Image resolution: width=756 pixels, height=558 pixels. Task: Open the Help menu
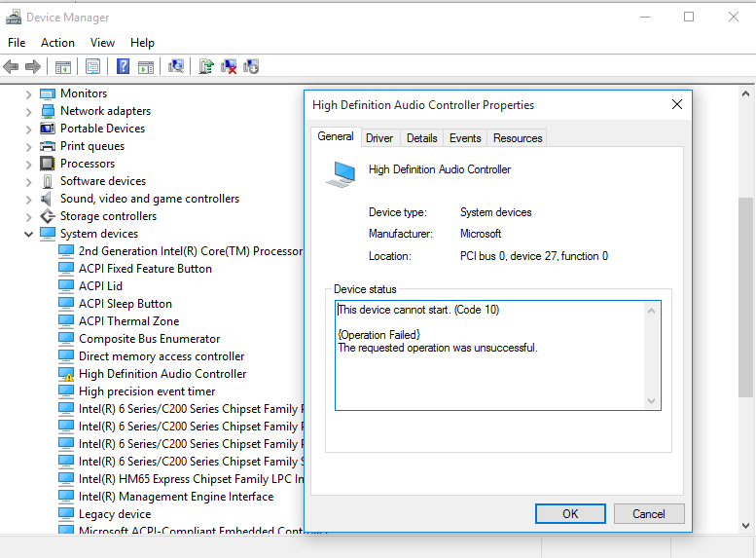click(x=142, y=43)
